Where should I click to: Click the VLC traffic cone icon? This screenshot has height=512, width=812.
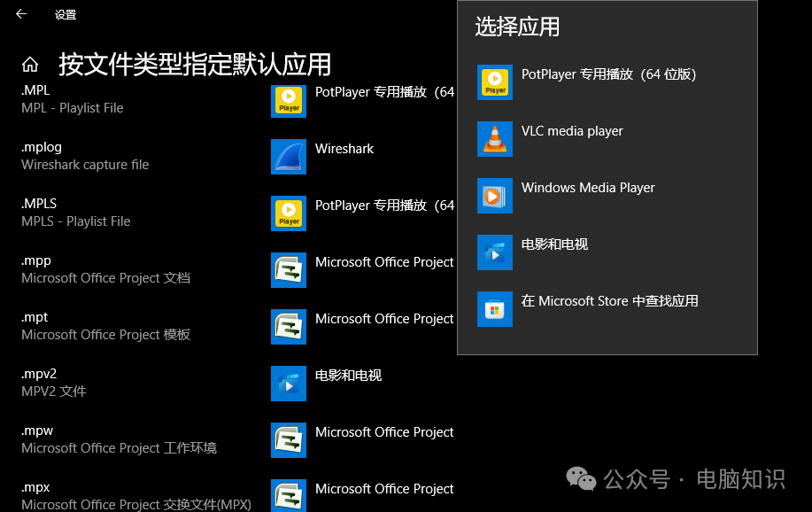(495, 139)
